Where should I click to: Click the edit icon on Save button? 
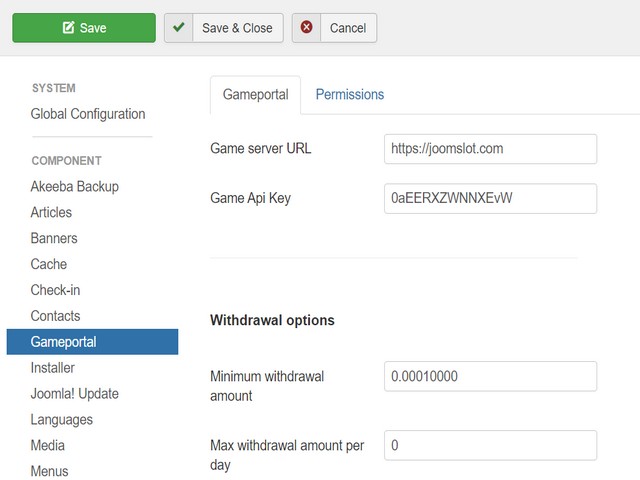(68, 28)
